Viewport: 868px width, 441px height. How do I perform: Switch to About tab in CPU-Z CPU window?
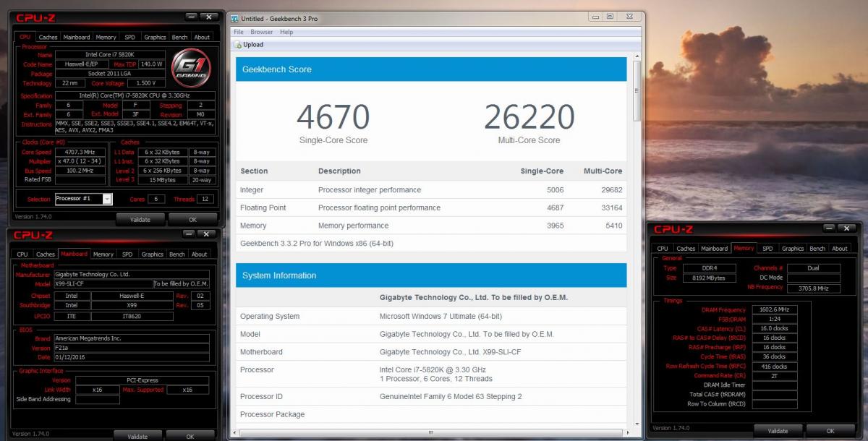[x=202, y=37]
